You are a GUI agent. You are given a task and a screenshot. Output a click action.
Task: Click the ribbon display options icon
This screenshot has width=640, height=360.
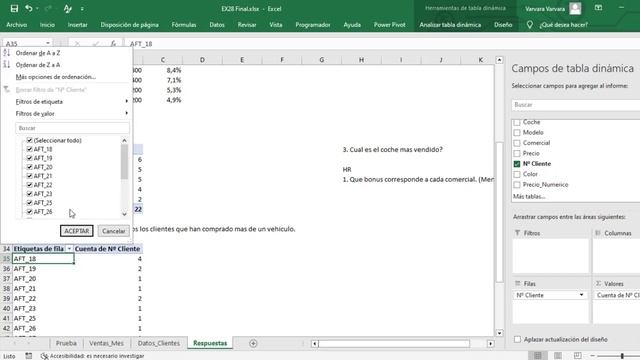click(598, 8)
